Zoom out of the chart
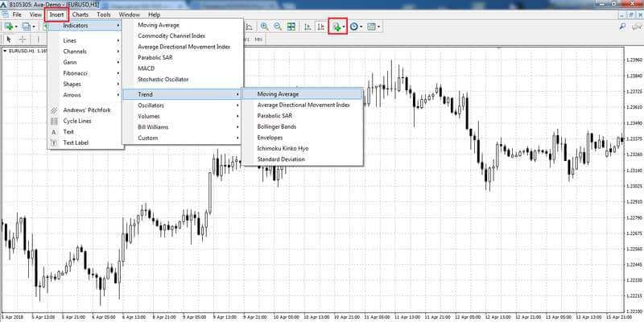The image size is (644, 322). tap(278, 27)
